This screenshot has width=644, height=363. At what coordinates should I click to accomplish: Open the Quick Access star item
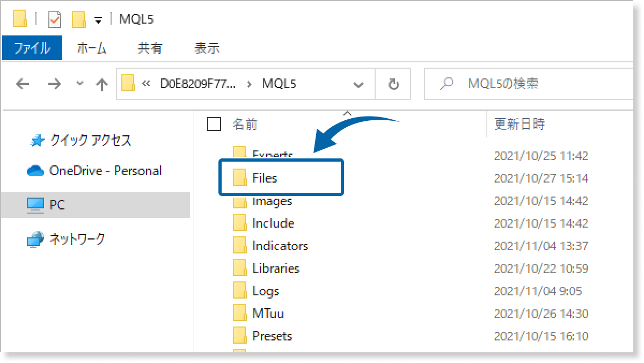(x=80, y=141)
